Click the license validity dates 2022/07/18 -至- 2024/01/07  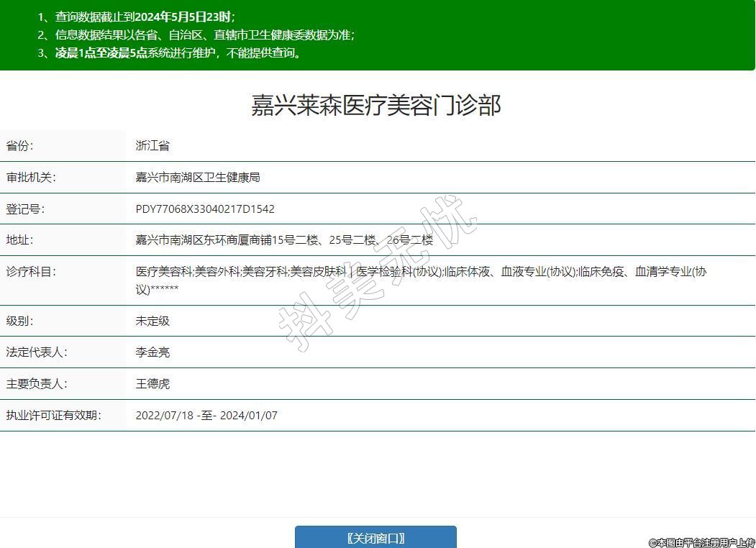click(x=206, y=415)
